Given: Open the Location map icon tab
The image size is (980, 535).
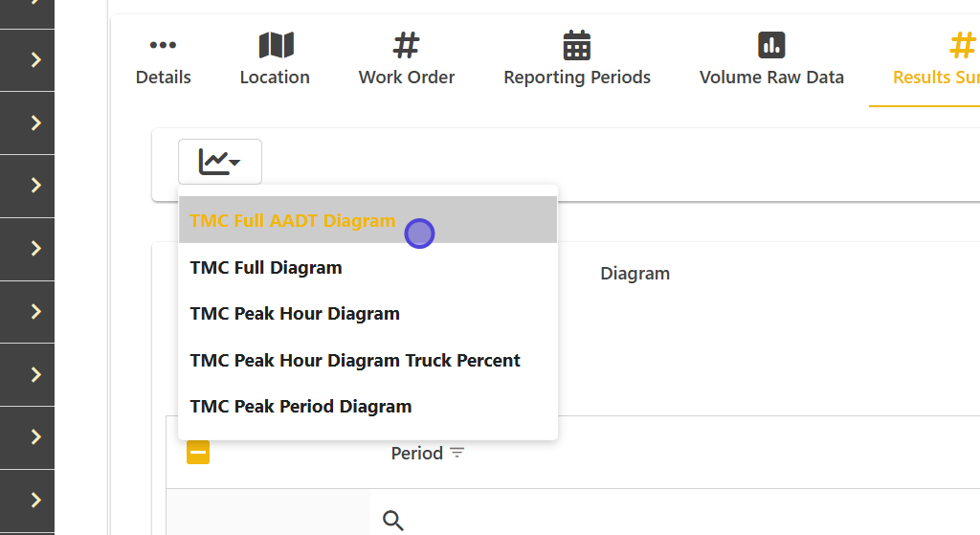Looking at the screenshot, I should [276, 45].
